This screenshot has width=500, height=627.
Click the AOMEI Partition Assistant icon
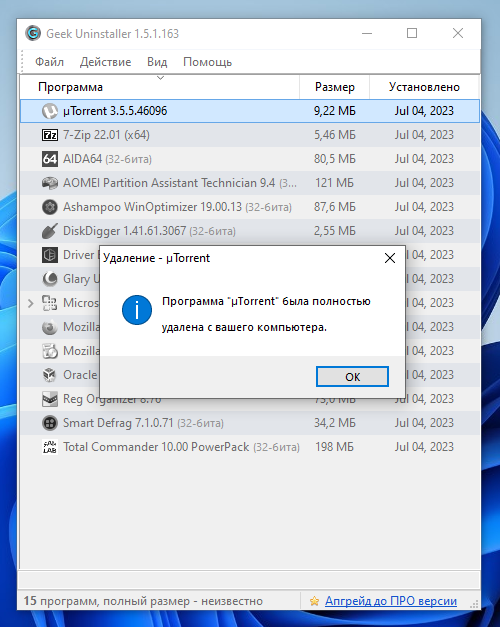[x=50, y=183]
